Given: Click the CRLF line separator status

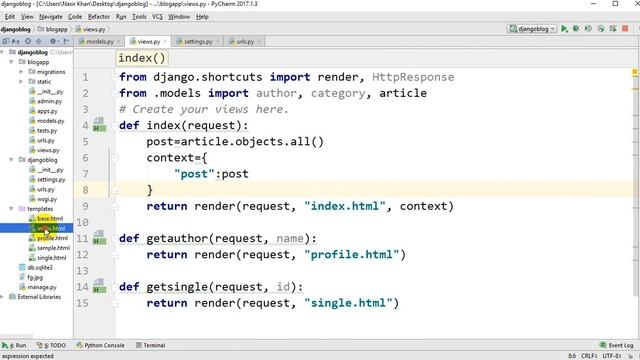Looking at the screenshot, I should [589, 356].
